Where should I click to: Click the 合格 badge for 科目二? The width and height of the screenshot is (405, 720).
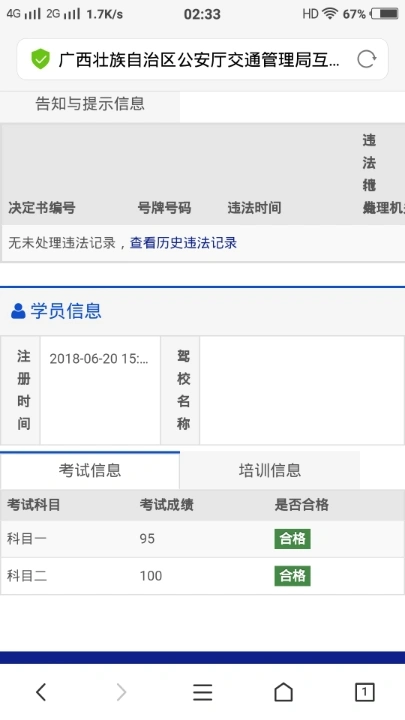[x=292, y=576]
